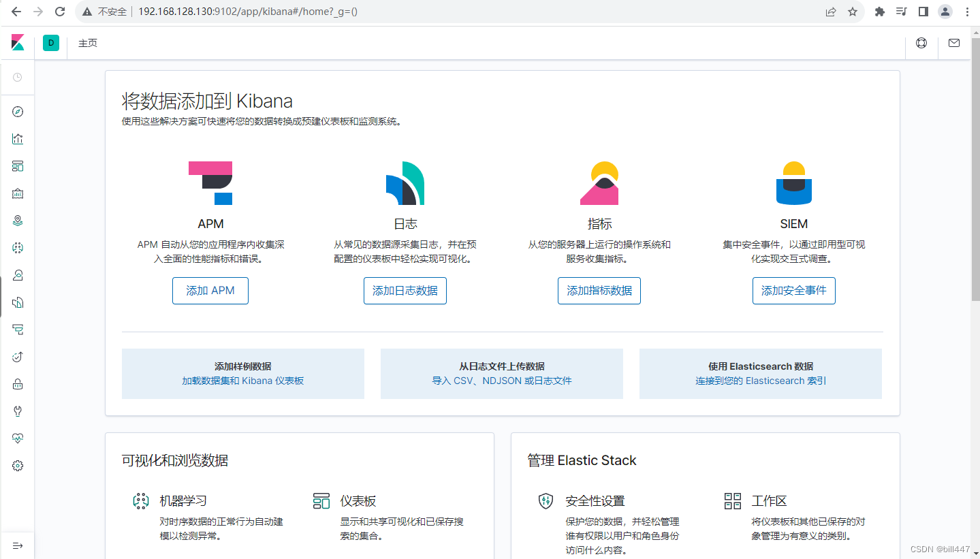This screenshot has height=559, width=980.
Task: Open Stack Monitoring heartbeat icon in sidebar
Action: point(18,438)
